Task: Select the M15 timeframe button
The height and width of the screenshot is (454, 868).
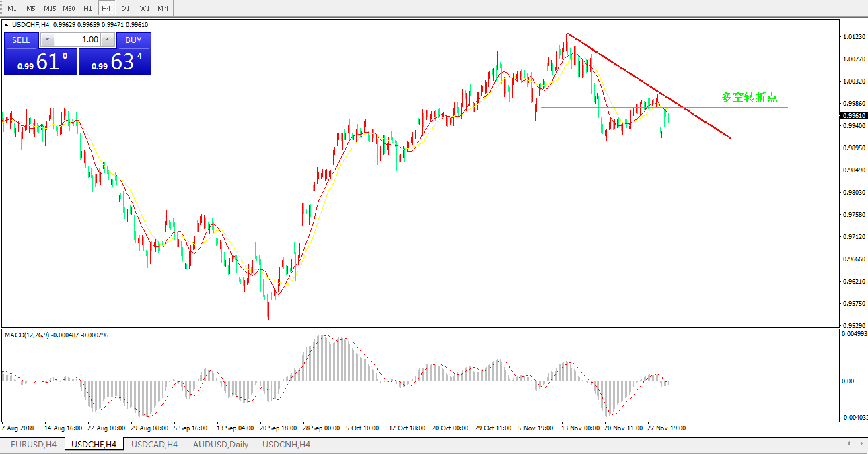Action: [x=50, y=8]
